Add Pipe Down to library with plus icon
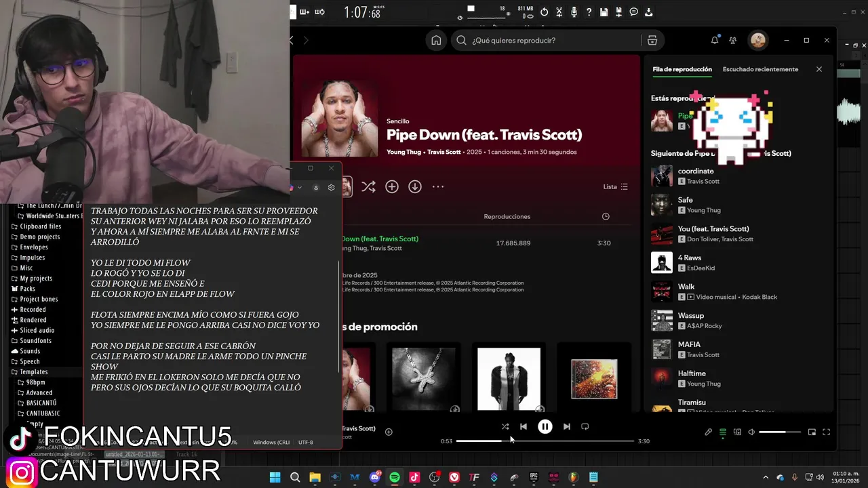Image resolution: width=868 pixels, height=488 pixels. click(392, 186)
